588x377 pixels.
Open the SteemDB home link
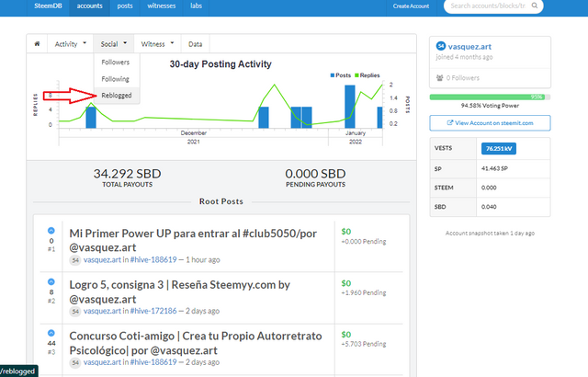click(x=48, y=6)
